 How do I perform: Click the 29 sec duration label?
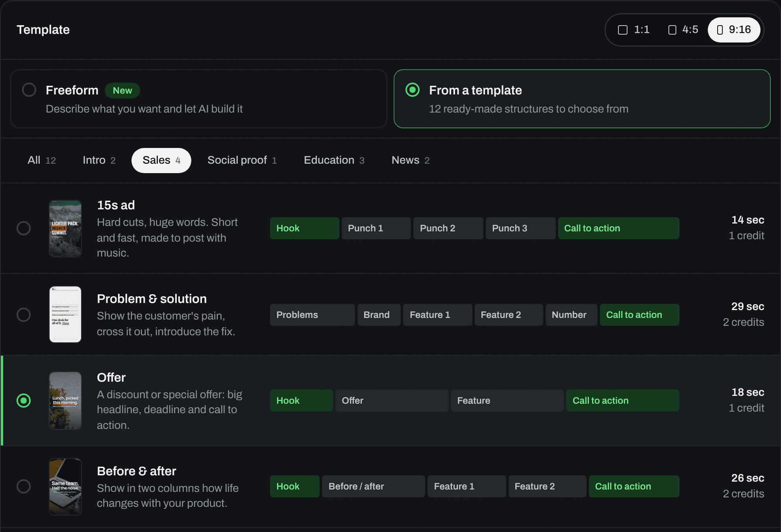point(748,307)
